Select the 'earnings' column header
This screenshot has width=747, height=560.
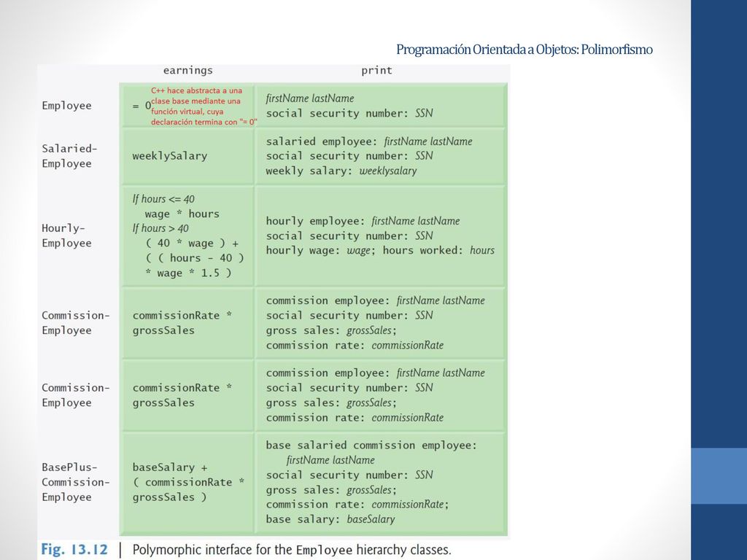pos(187,71)
